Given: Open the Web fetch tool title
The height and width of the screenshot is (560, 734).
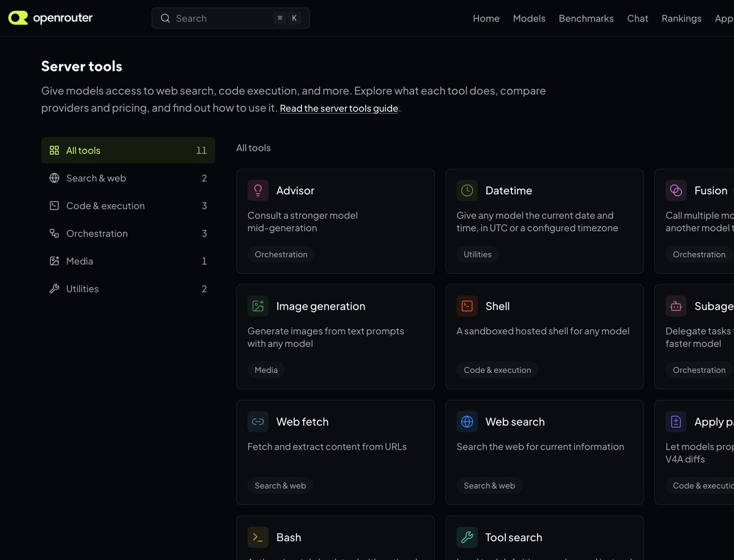Looking at the screenshot, I should click(302, 421).
